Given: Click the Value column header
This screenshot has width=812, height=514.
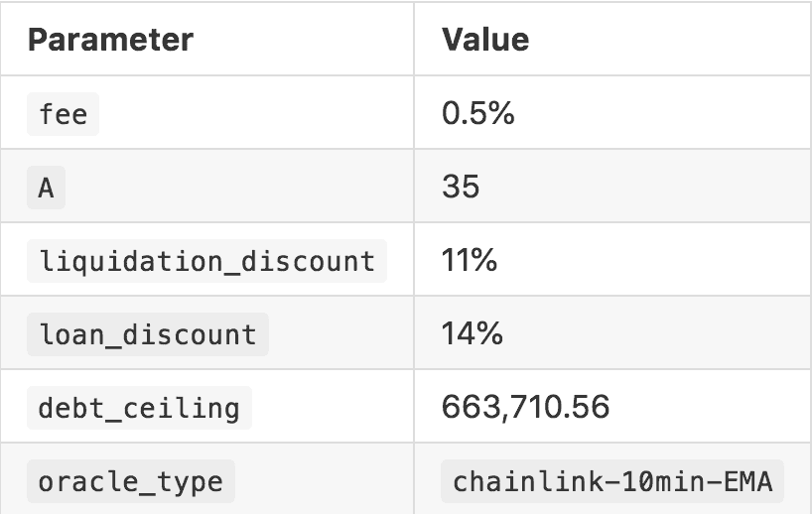Looking at the screenshot, I should [x=484, y=40].
